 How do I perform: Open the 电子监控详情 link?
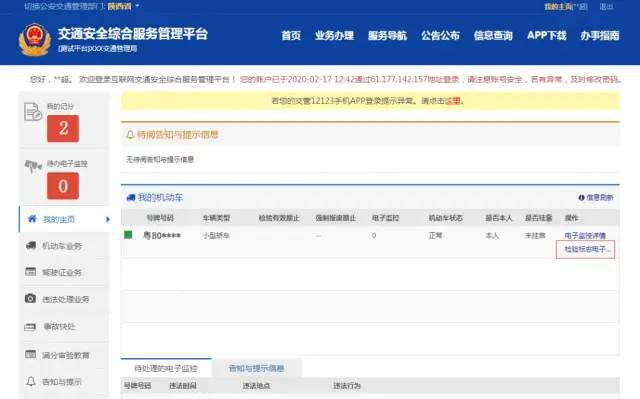[585, 235]
